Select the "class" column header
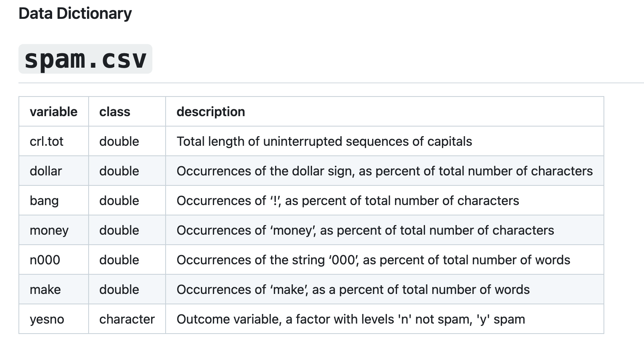This screenshot has width=644, height=346. pos(115,112)
